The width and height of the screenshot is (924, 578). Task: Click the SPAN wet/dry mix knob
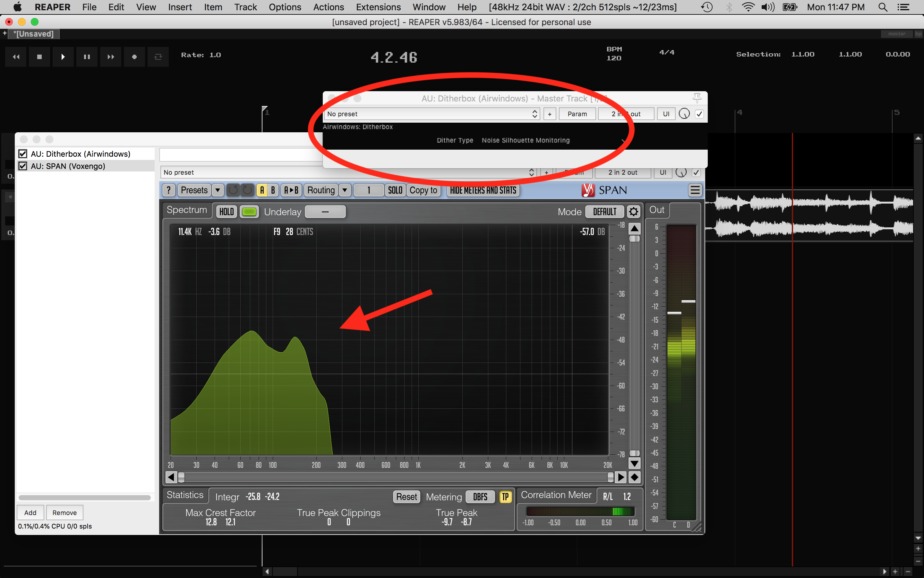(681, 172)
